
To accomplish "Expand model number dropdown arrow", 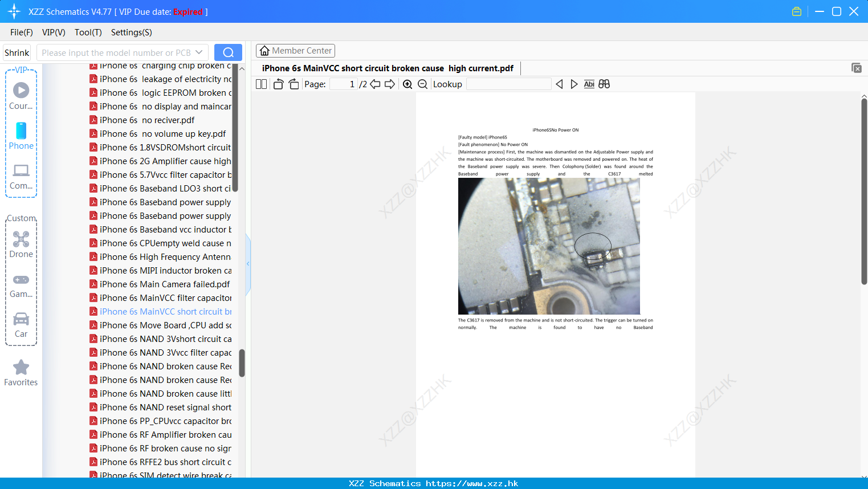I will point(199,52).
